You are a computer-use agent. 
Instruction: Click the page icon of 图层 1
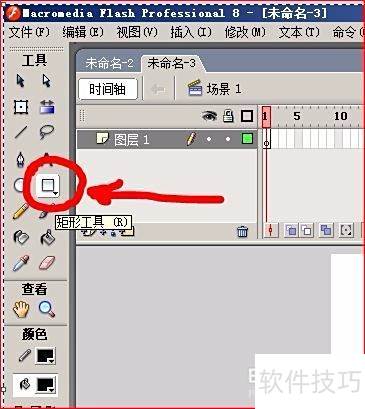[x=102, y=138]
